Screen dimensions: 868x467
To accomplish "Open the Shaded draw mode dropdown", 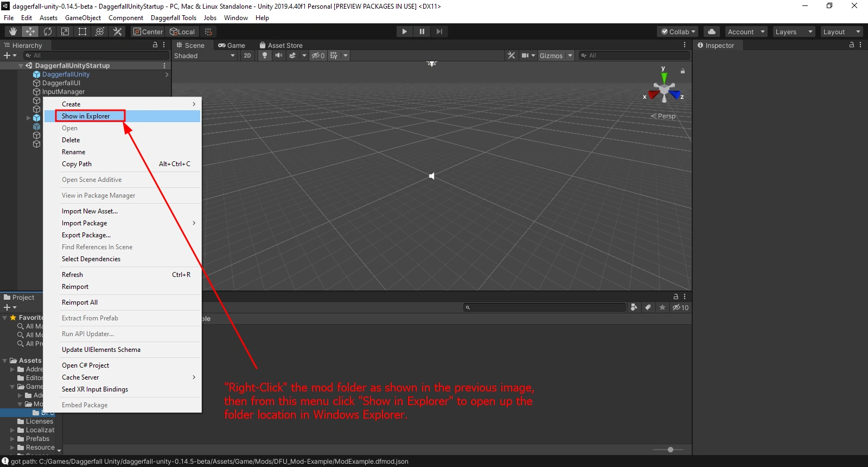I will [x=205, y=55].
